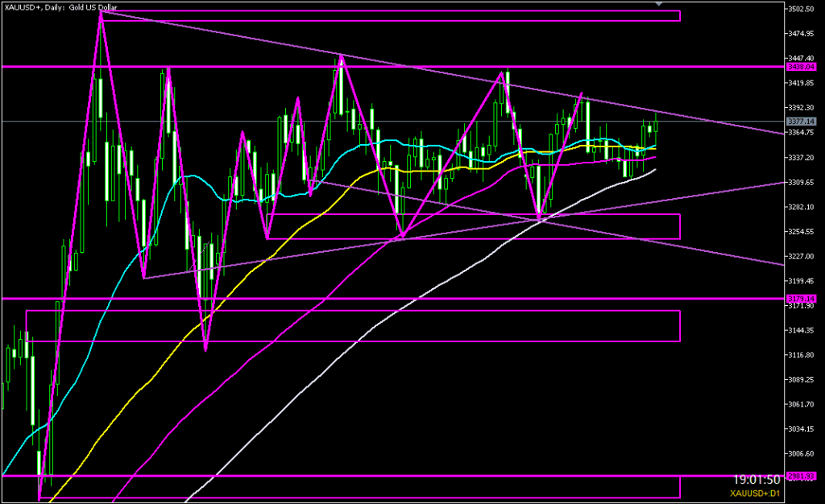Click the 3116.80 price scale value

[802, 355]
